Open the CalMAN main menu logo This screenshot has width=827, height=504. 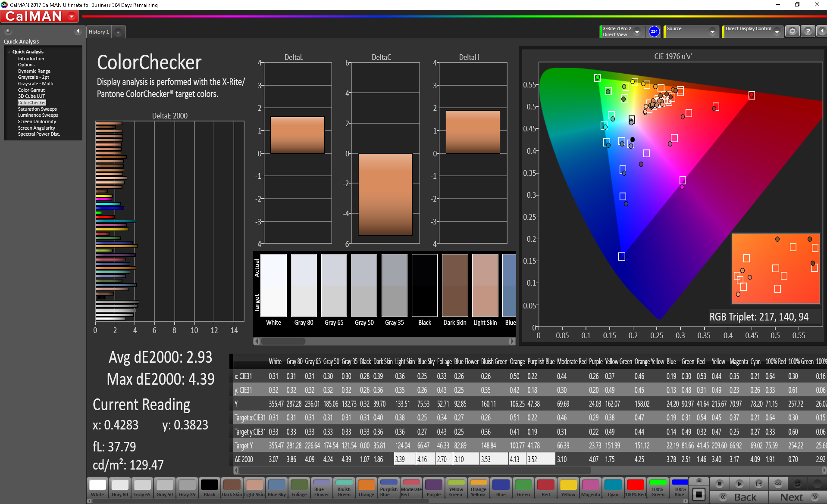39,16
